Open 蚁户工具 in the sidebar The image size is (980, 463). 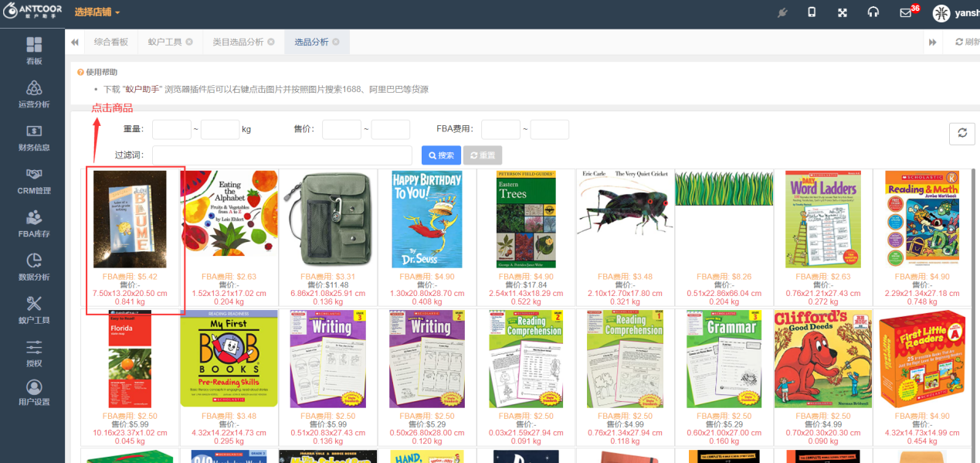coord(33,310)
